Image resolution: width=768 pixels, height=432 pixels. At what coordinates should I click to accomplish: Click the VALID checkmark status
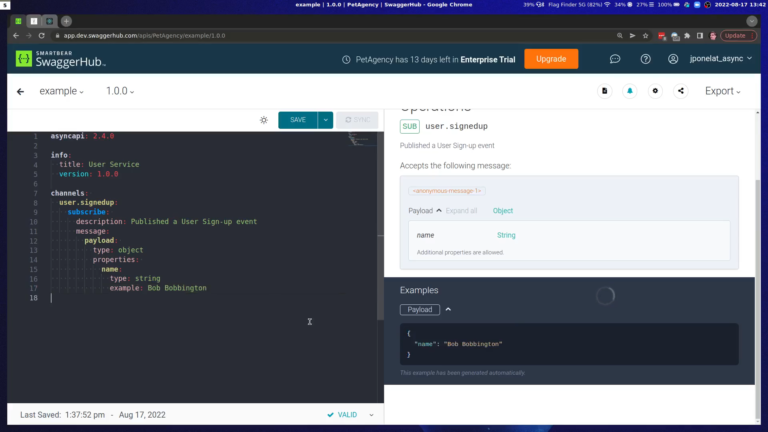pos(342,415)
